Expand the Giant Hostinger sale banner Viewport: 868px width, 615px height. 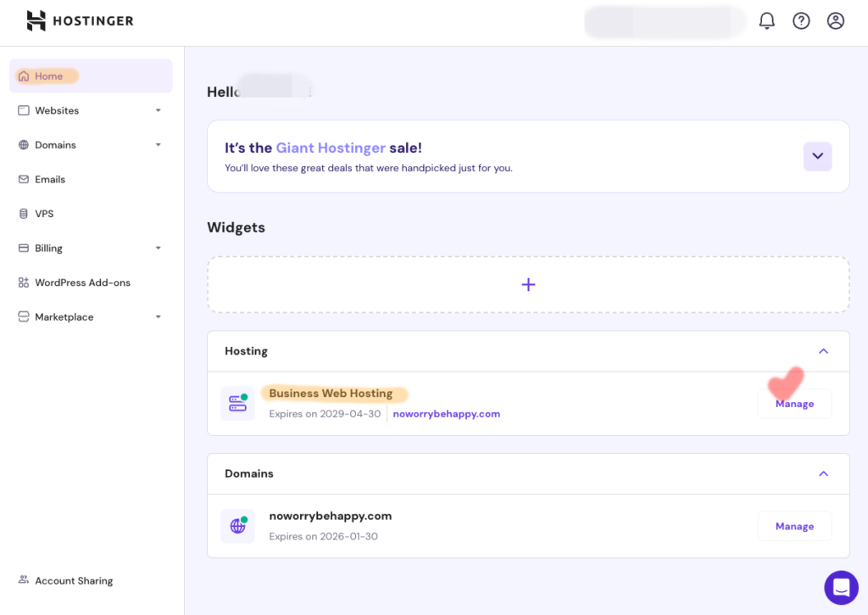point(818,156)
